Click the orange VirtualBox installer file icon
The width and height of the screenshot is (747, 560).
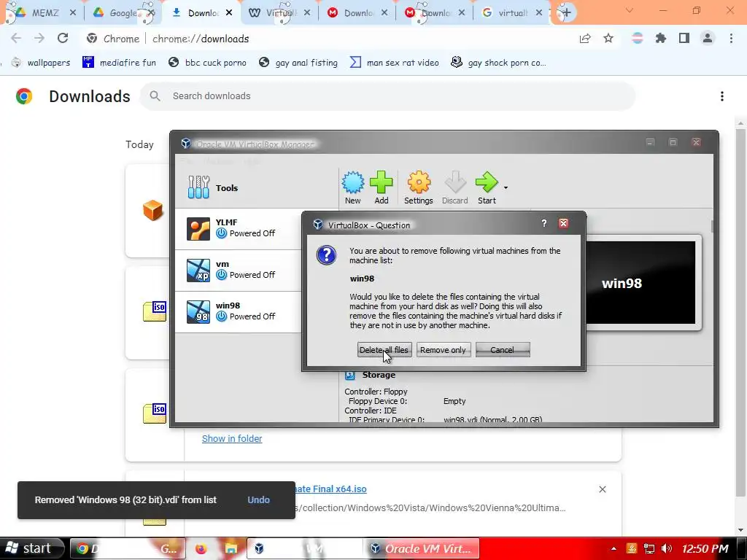click(x=153, y=210)
